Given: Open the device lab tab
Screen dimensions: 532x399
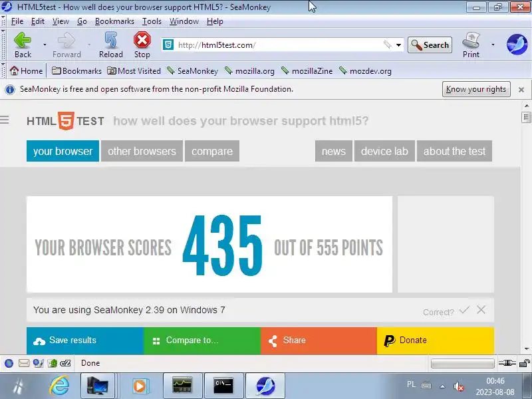Looking at the screenshot, I should pyautogui.click(x=384, y=151).
